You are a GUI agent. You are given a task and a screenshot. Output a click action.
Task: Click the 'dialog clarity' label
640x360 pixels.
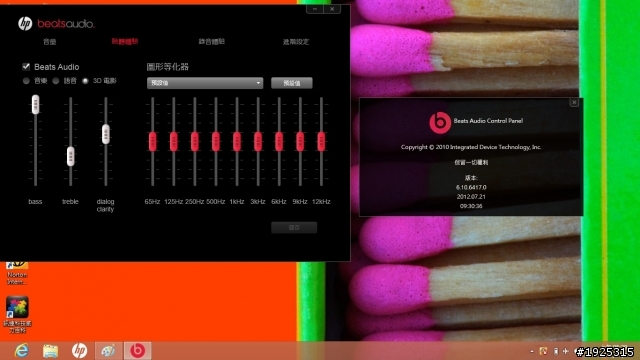105,205
